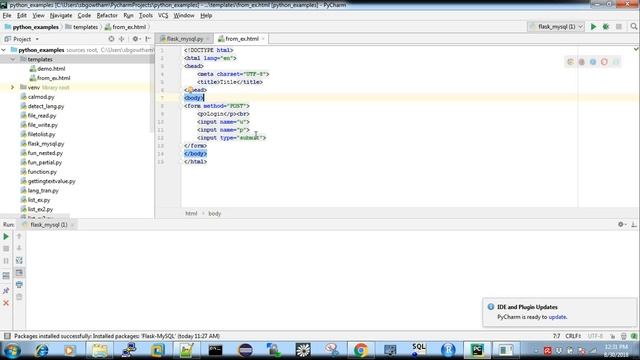Open the Navigate menu
Viewport: 640px width, 360px height.
[x=61, y=16]
